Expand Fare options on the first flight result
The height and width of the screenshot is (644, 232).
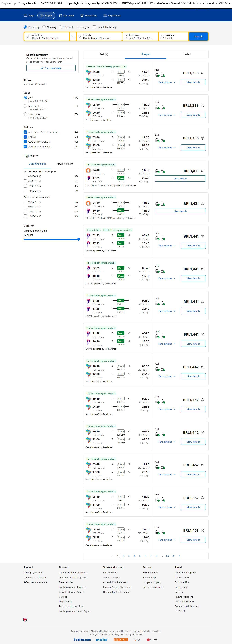(167, 82)
